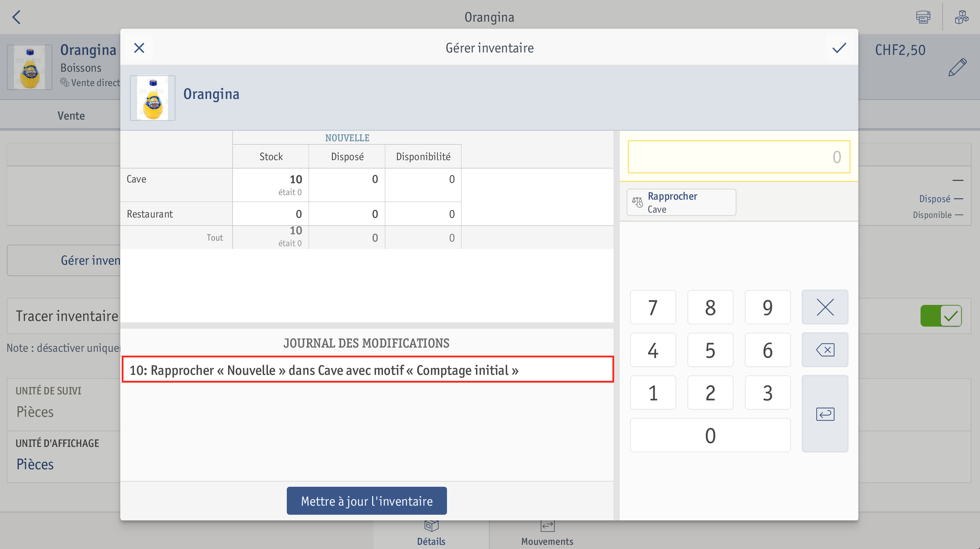Tap keypad digit 1
This screenshot has height=549, width=980.
coord(653,392)
